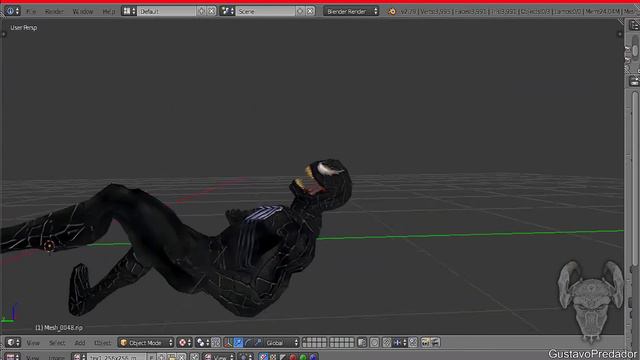Click the Outliner vertical scrollbar
This screenshot has height=360, width=640.
pyautogui.click(x=635, y=50)
